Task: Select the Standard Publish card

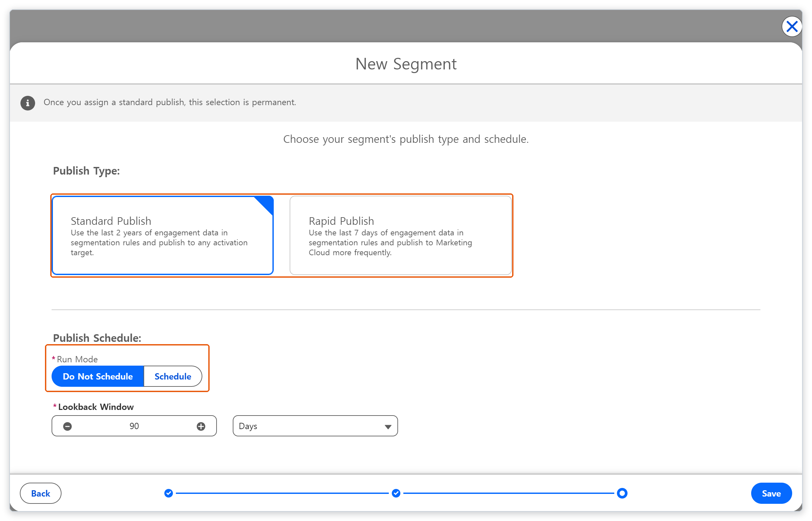Action: pos(163,235)
